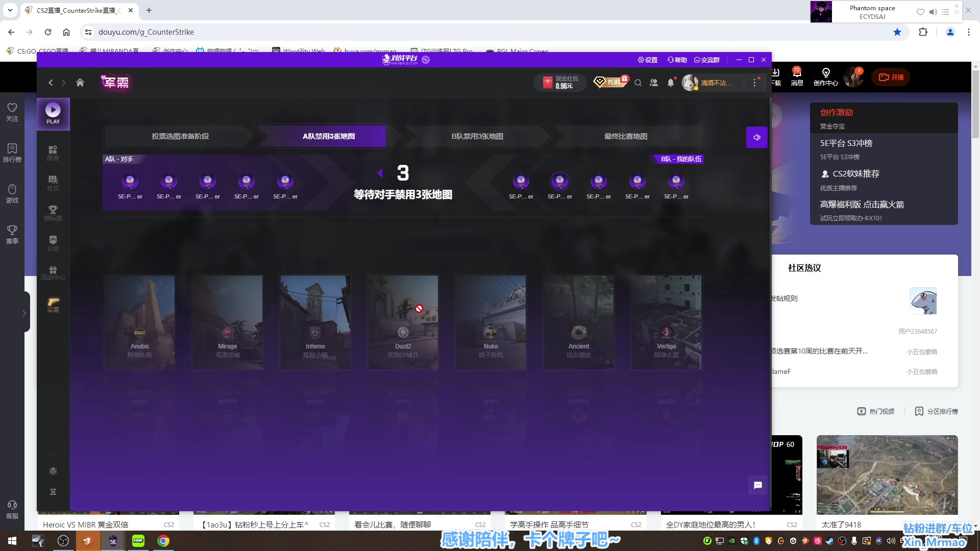Click the 最终比赛地图 stage tab
The width and height of the screenshot is (980, 551).
pos(626,136)
